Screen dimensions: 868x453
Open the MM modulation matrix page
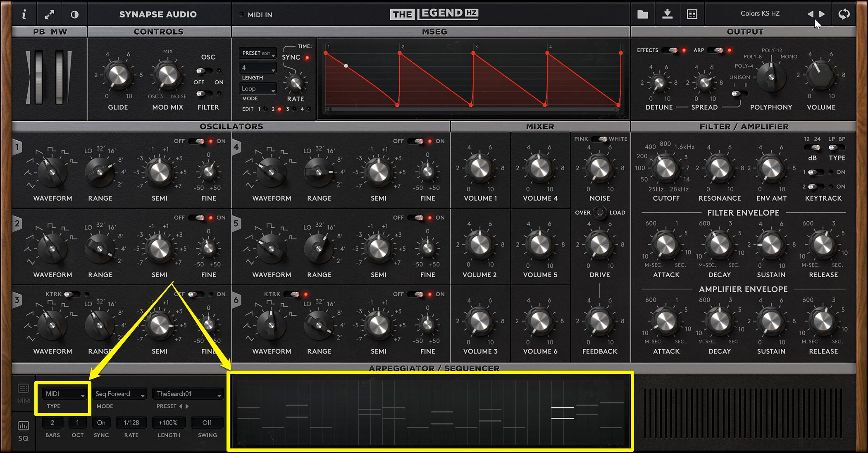[x=24, y=394]
